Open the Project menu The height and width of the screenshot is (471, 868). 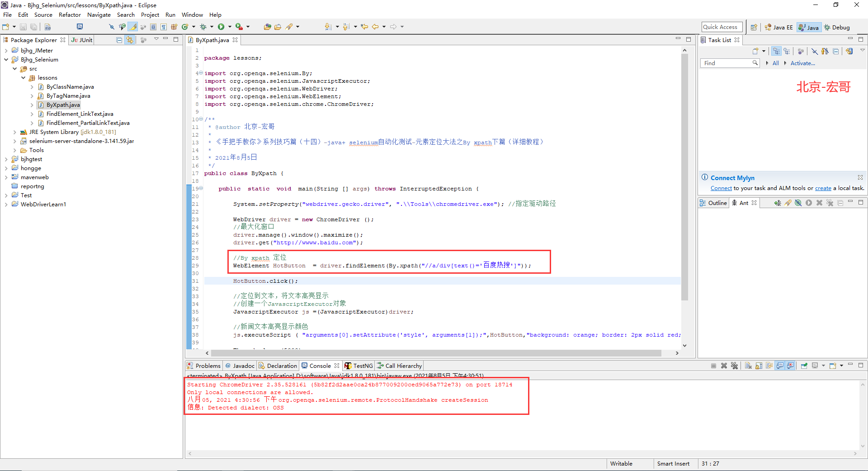[150, 15]
